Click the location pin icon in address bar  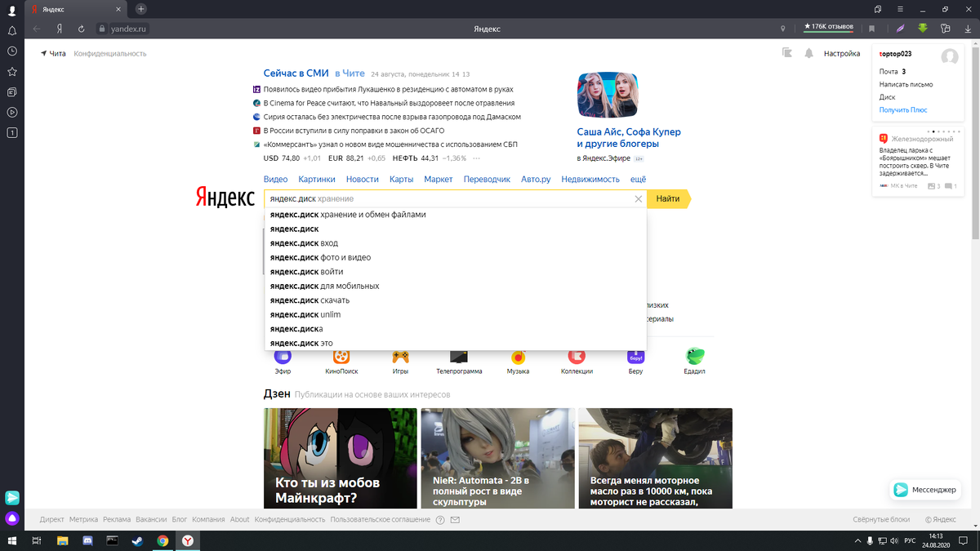pos(783,29)
